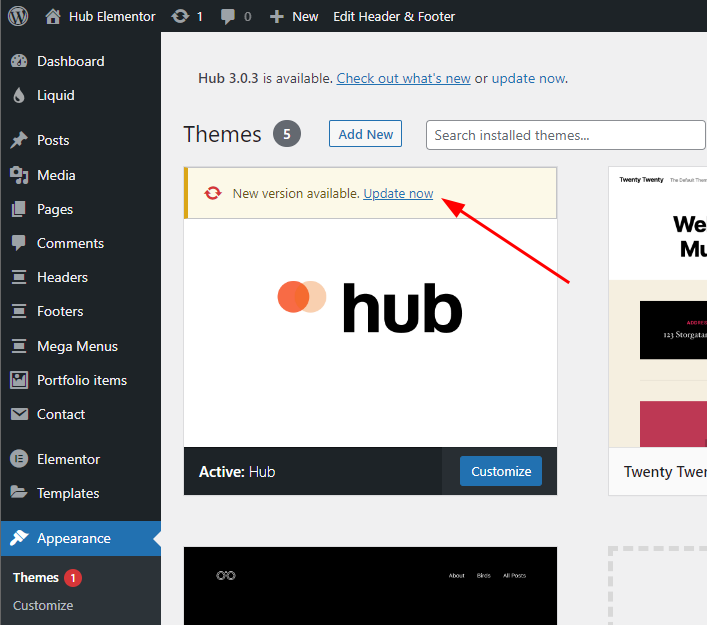This screenshot has height=625, width=707.
Task: Click the Contact envelope icon
Action: [19, 414]
